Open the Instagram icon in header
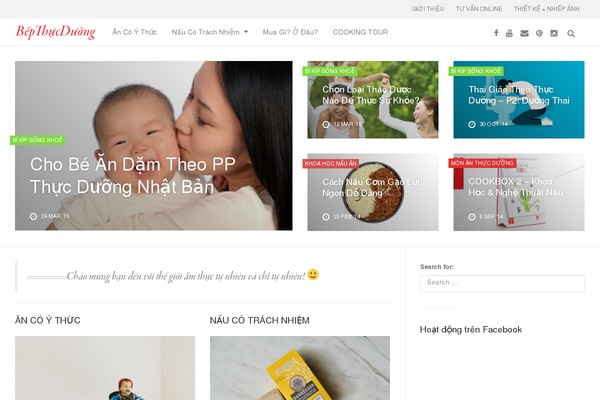 click(x=554, y=33)
